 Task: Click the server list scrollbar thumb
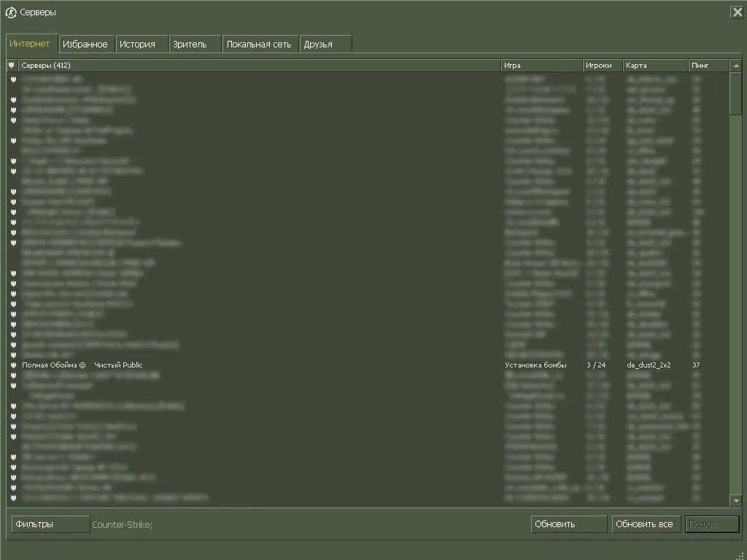pyautogui.click(x=736, y=93)
